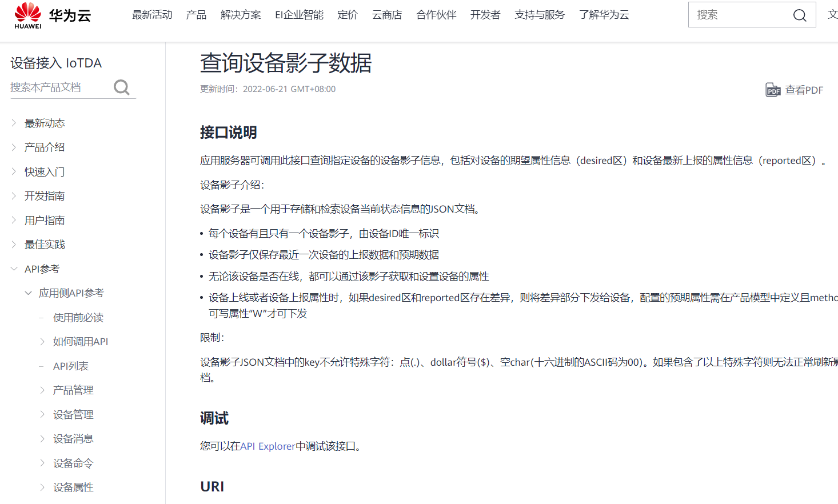
Task: Open the 使用前必读 tree item
Action: 78,318
